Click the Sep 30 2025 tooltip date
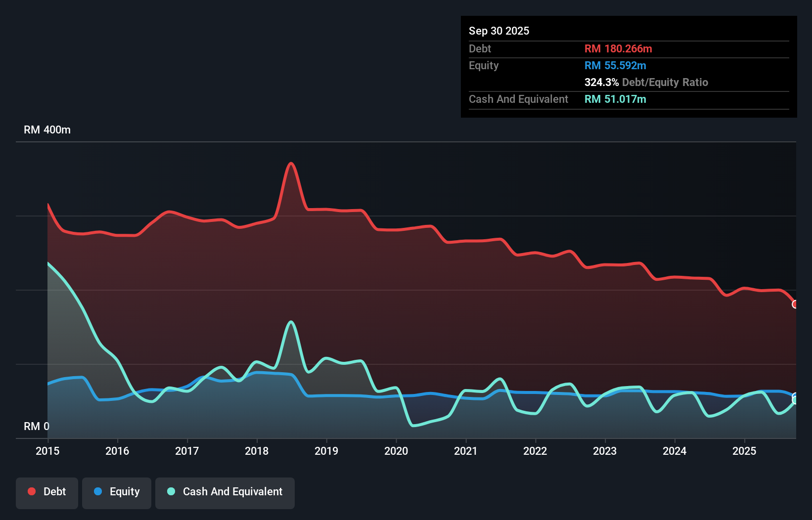The image size is (812, 520). point(499,31)
